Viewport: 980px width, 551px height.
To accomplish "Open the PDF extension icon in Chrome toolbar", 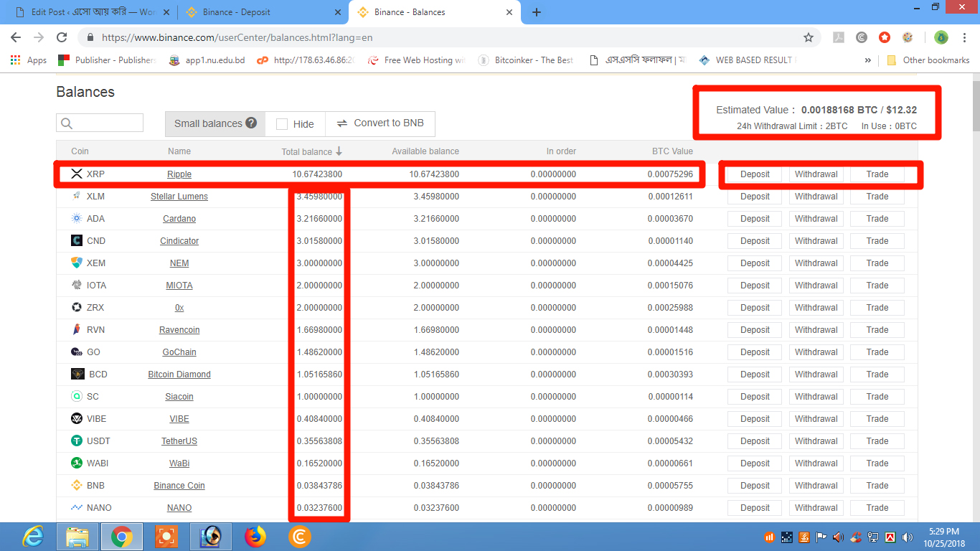I will click(x=838, y=37).
